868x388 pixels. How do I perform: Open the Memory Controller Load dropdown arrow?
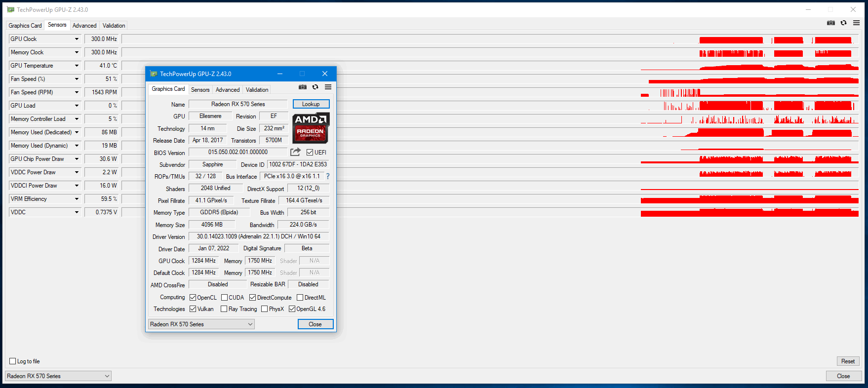pyautogui.click(x=77, y=119)
